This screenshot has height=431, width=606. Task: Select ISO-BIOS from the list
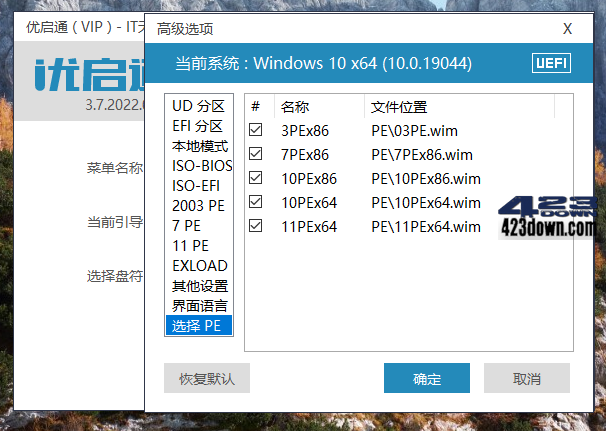point(201,166)
